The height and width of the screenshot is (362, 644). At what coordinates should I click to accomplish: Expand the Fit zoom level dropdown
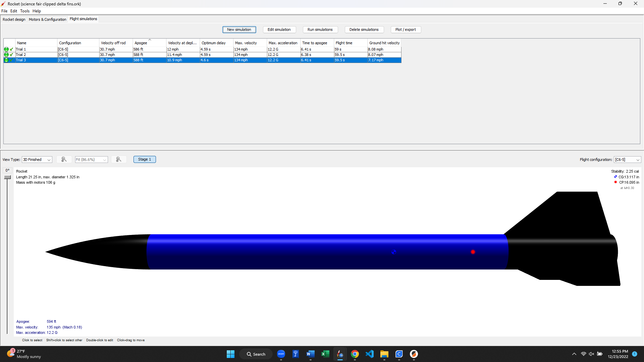[91, 160]
